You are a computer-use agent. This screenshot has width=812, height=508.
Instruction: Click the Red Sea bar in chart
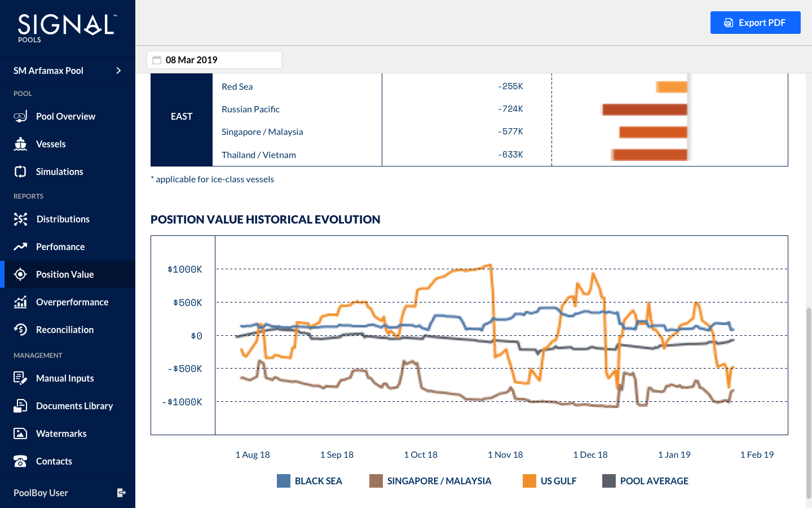tap(672, 87)
